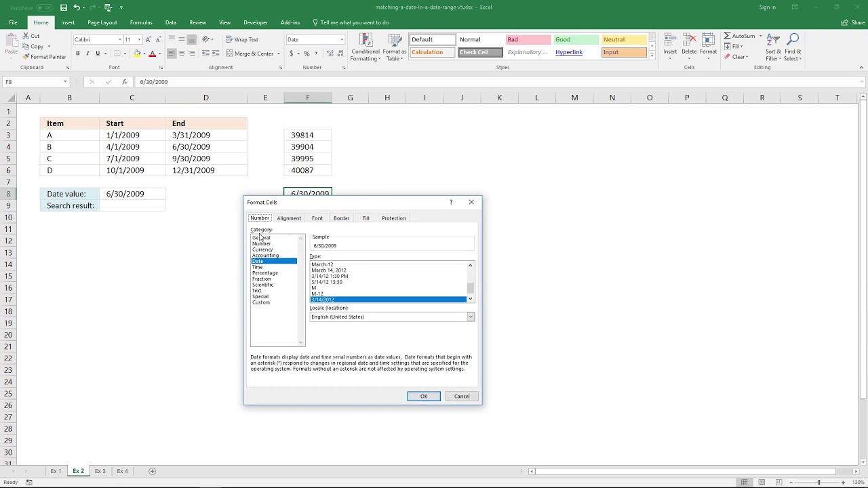Viewport: 868px width, 488px height.
Task: Expand the cell styles gallery
Action: (652, 56)
